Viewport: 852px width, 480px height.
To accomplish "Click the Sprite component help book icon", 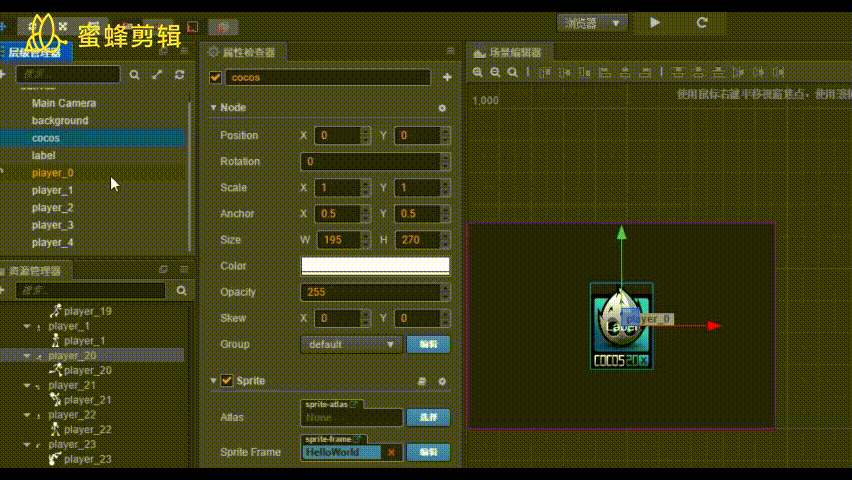I will (422, 382).
